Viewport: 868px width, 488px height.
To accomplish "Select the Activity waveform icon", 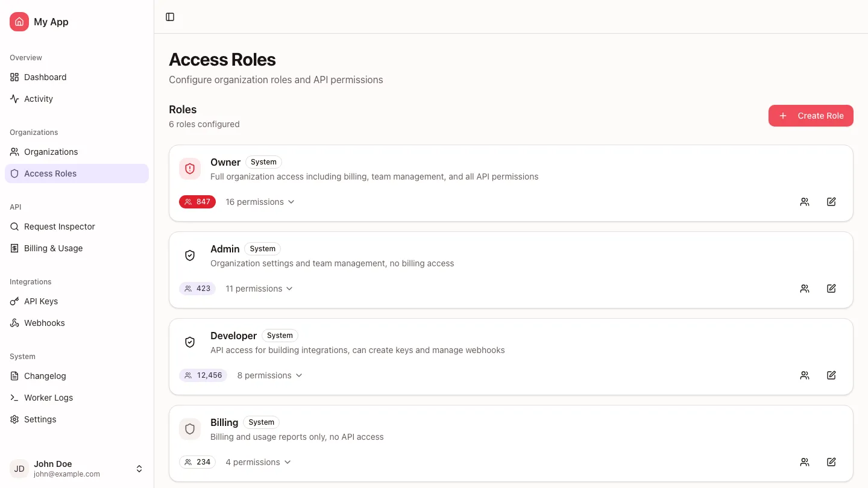I will (x=14, y=99).
